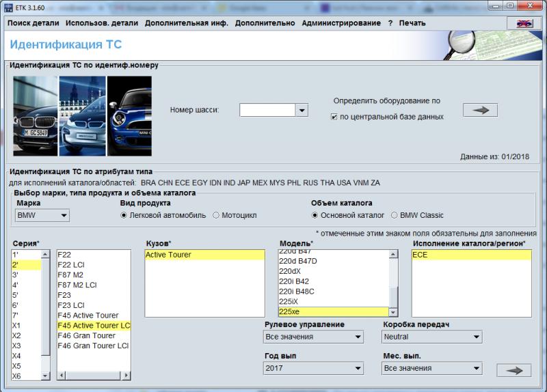The width and height of the screenshot is (547, 392).
Task: Open the Мес. вып. dropdown
Action: [432, 368]
